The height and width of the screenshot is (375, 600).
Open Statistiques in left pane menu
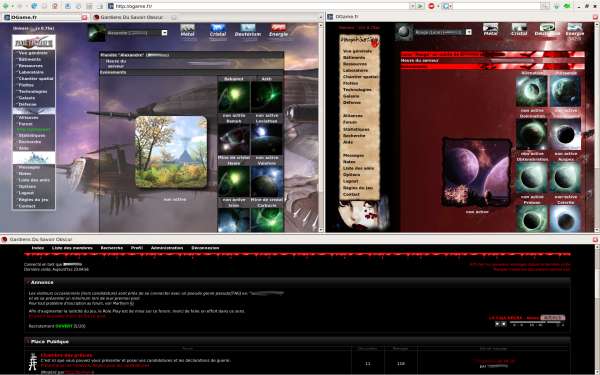point(31,135)
